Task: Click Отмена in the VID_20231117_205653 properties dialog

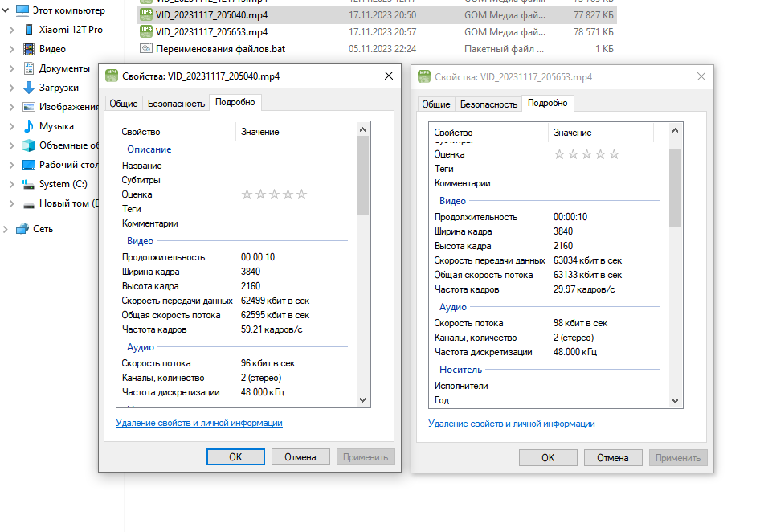Action: (612, 458)
